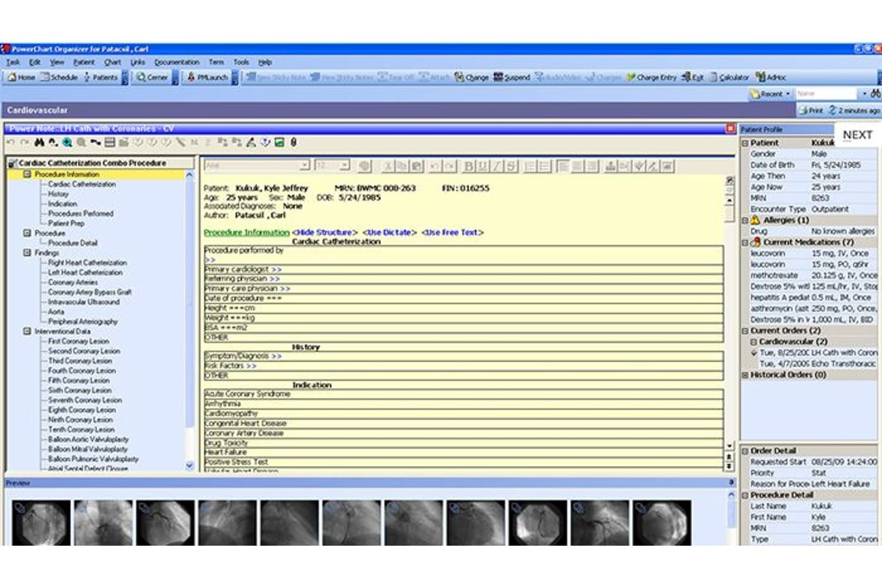Click the zoom-in magnifier in Power Note toolbar

tap(67, 142)
